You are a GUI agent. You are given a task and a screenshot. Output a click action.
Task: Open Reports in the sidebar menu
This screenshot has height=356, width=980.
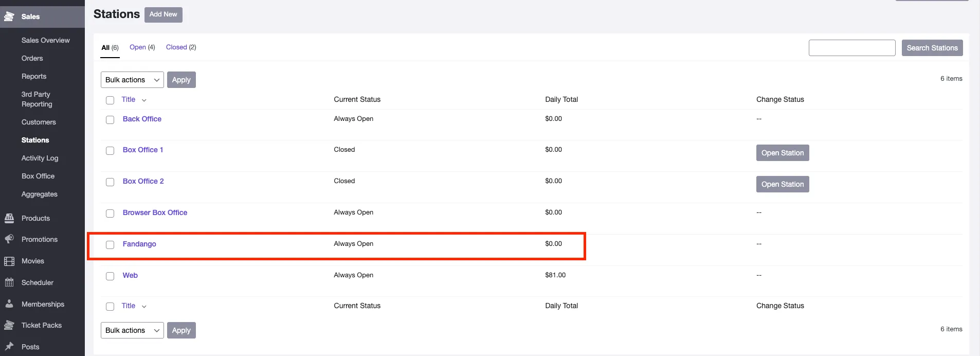pyautogui.click(x=34, y=76)
